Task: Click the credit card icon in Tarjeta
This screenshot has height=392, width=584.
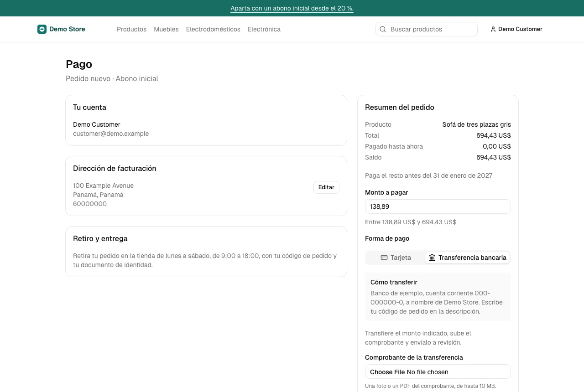Action: tap(384, 258)
